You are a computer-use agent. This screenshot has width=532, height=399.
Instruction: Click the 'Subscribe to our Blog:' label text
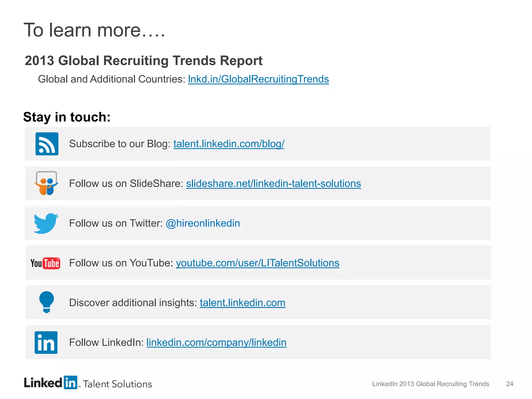119,144
